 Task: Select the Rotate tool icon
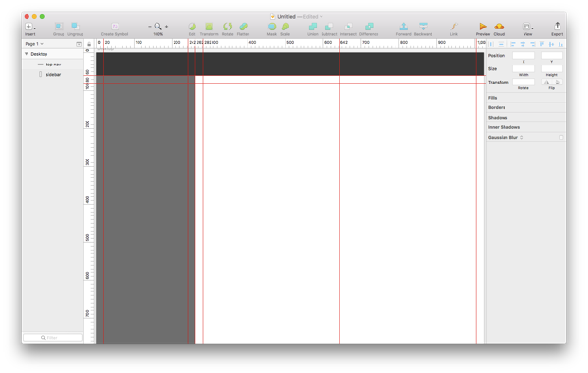228,27
